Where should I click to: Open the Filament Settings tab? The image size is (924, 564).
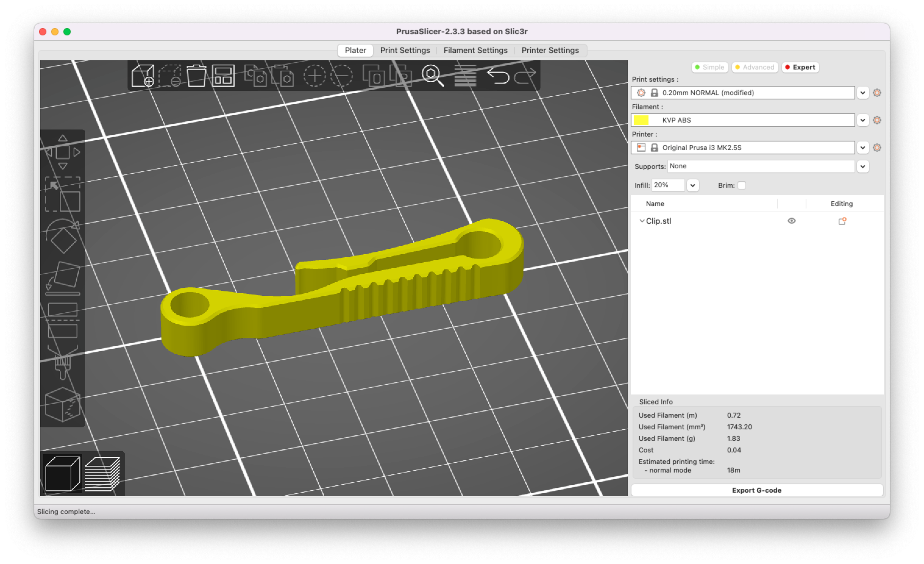click(475, 50)
